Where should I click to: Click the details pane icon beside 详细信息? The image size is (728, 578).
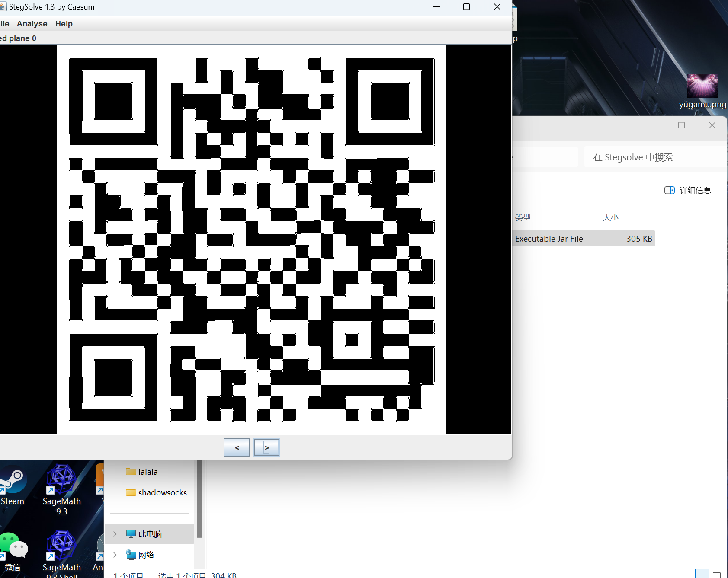pyautogui.click(x=669, y=190)
